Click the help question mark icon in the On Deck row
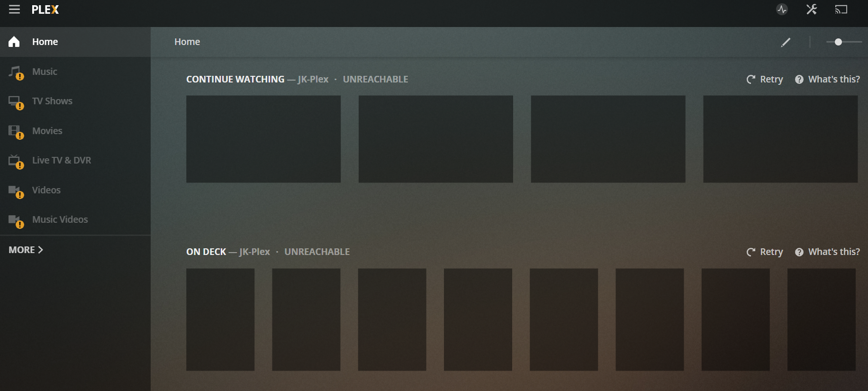 pos(799,252)
